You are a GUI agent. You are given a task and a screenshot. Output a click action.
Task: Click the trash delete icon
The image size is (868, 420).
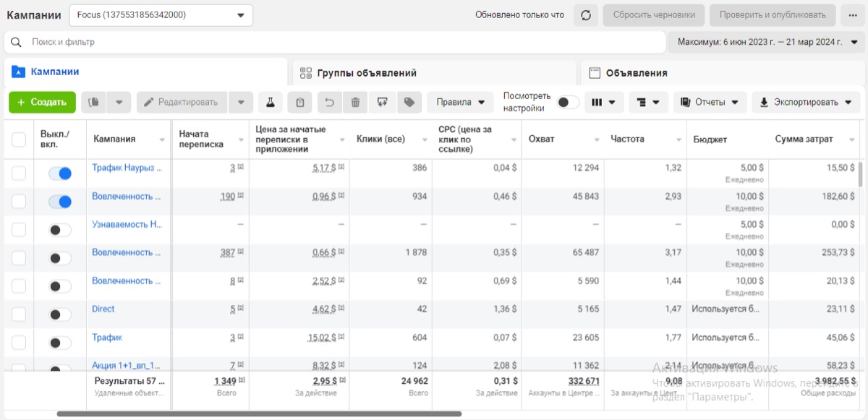(355, 102)
